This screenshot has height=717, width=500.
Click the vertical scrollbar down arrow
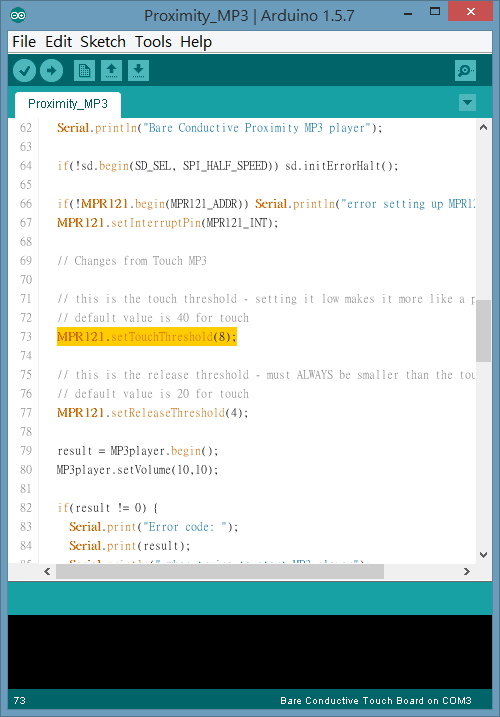coord(483,555)
